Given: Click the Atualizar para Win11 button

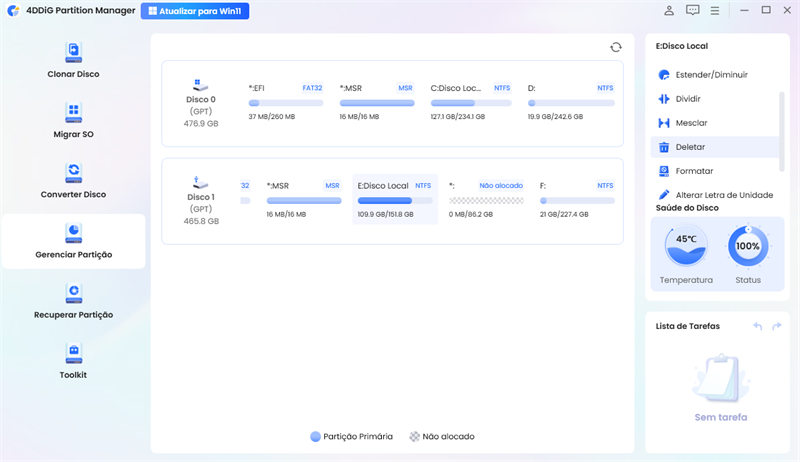Looking at the screenshot, I should (x=196, y=11).
